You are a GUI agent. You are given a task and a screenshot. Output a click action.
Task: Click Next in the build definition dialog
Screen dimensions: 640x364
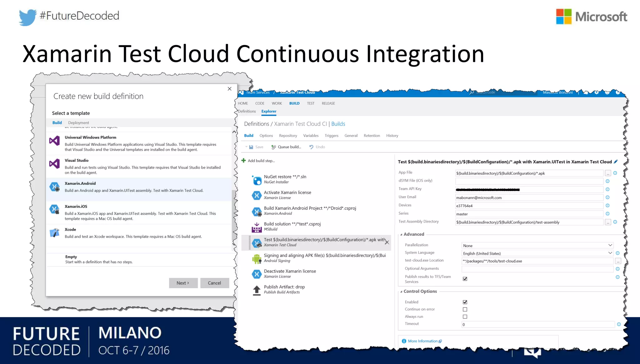coord(183,283)
